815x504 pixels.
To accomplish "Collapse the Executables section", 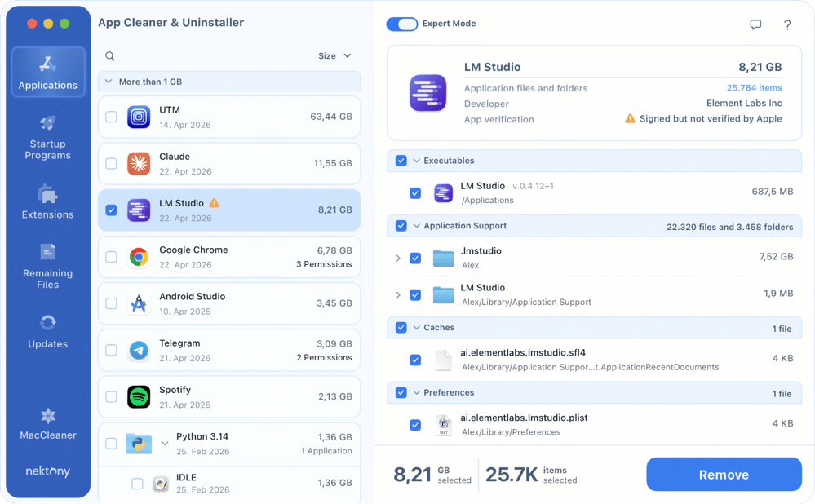I will tap(416, 161).
